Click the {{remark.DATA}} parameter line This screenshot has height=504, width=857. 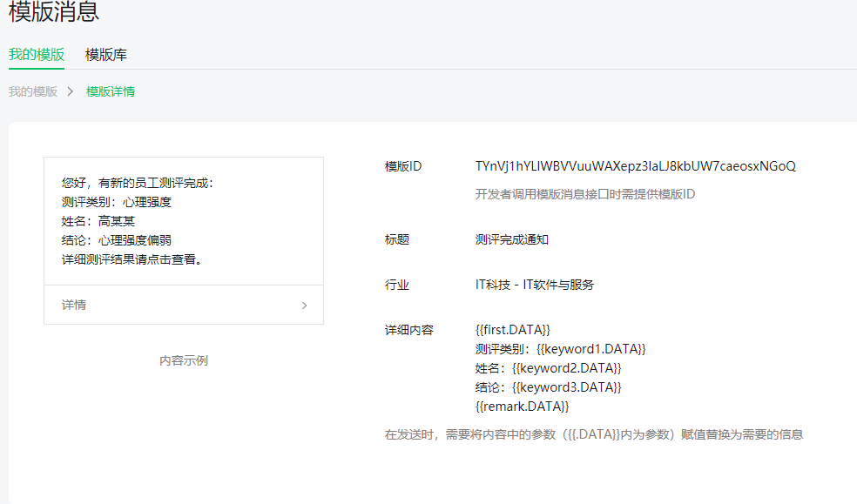tap(522, 407)
